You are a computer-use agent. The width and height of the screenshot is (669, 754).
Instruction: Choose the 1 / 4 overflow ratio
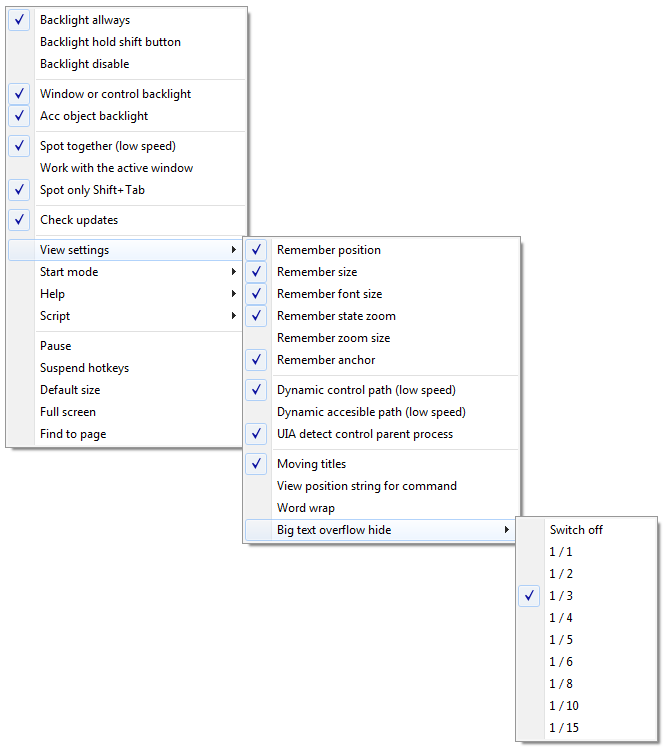(x=587, y=618)
